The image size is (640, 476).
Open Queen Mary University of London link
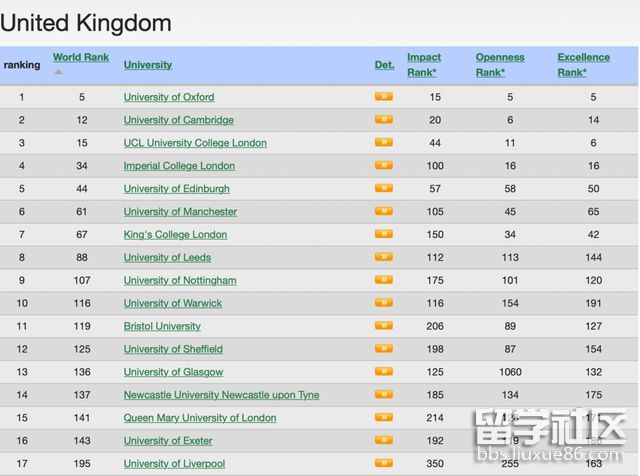tap(200, 418)
